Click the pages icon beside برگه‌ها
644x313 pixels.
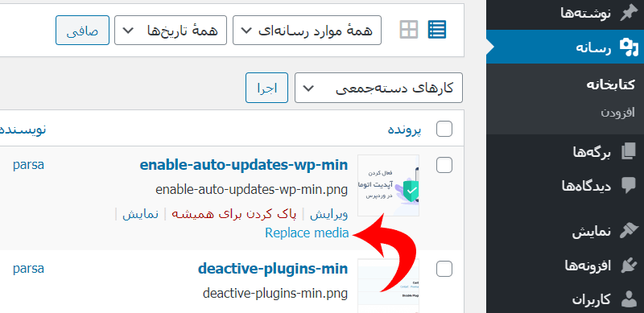(x=629, y=151)
